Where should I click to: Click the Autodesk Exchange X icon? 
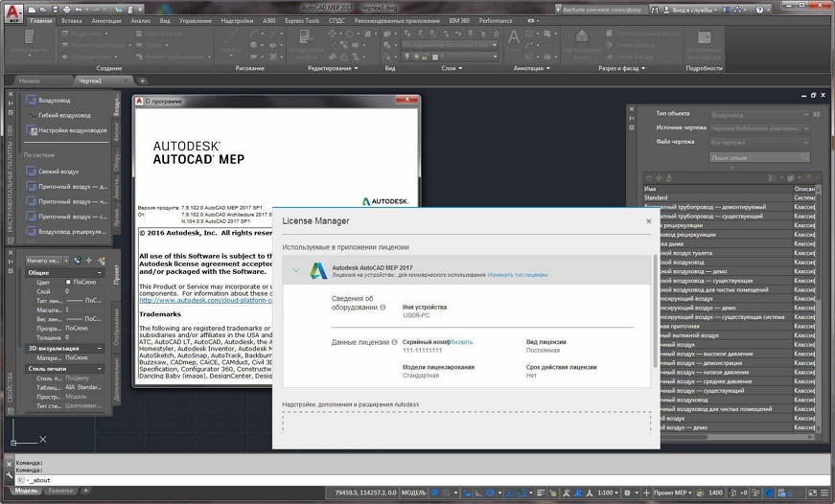[x=726, y=10]
